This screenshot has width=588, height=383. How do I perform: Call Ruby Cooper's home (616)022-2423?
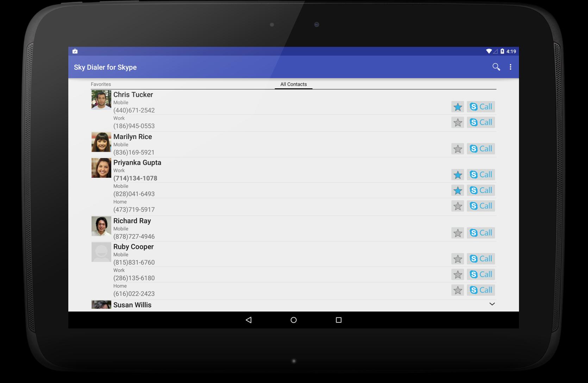tap(481, 290)
